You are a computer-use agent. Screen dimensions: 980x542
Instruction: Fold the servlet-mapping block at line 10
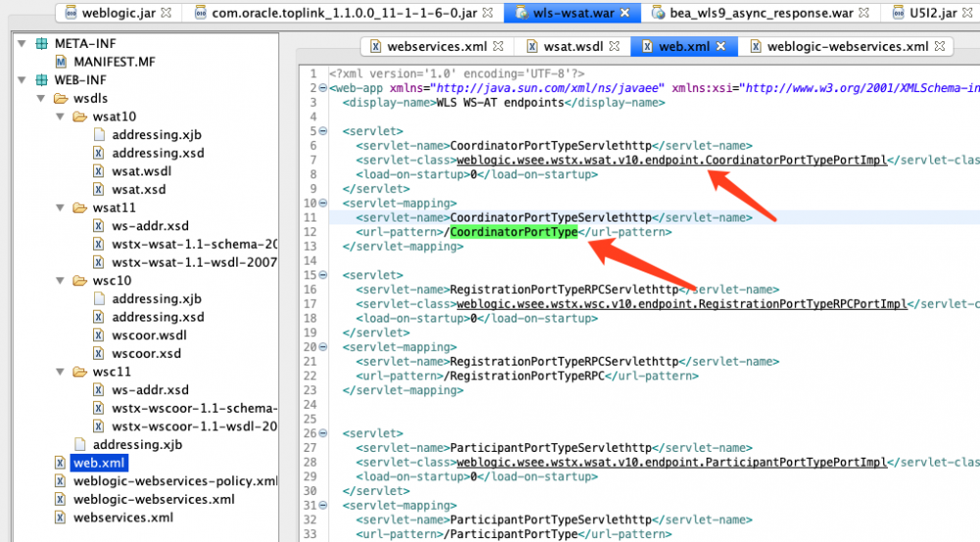[x=323, y=203]
